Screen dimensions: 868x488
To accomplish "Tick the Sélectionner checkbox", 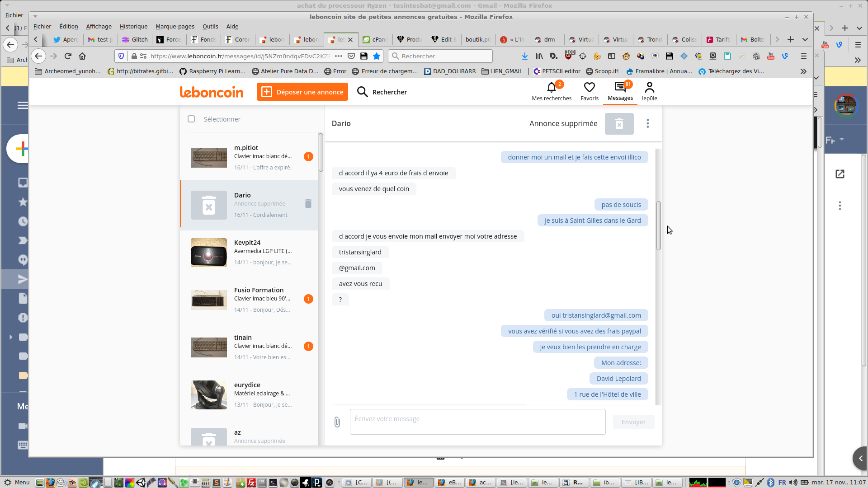I will 191,119.
